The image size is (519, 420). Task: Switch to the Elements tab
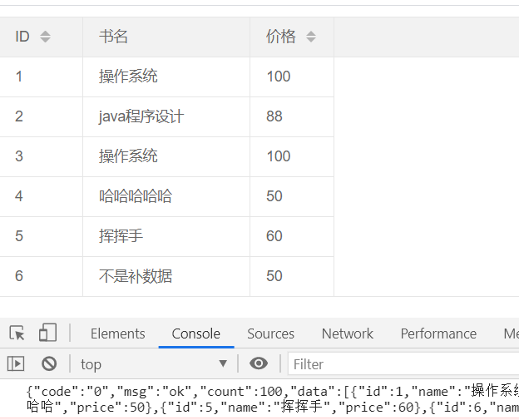coord(118,334)
